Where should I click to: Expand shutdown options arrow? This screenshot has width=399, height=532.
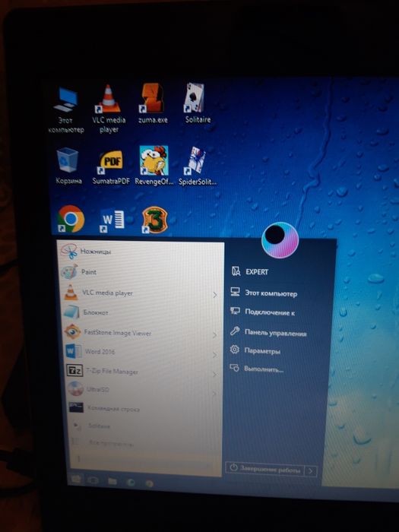pos(311,471)
